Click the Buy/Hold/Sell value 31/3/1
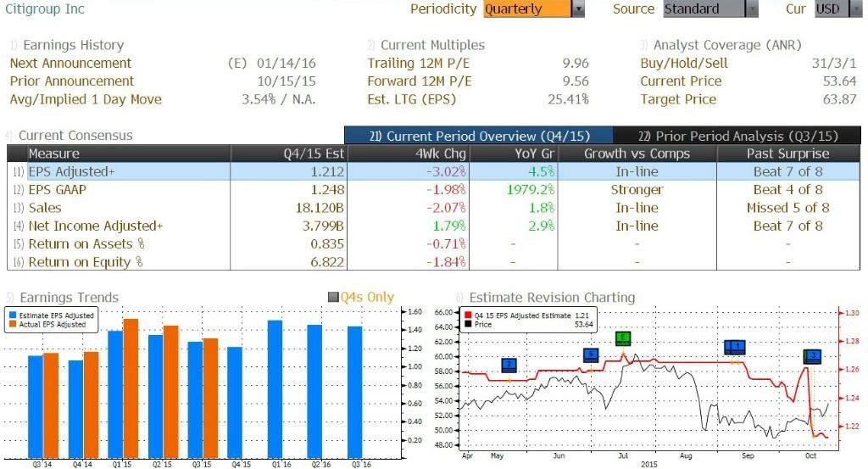 coord(834,63)
